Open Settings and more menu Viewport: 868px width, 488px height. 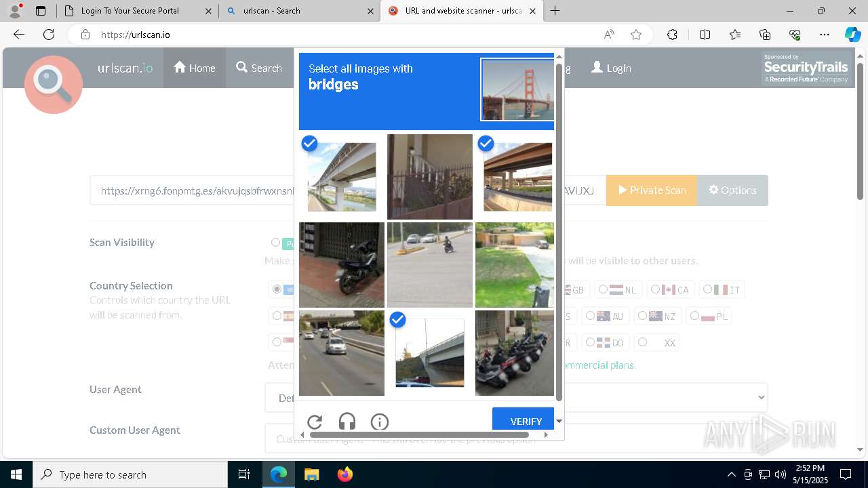point(825,35)
